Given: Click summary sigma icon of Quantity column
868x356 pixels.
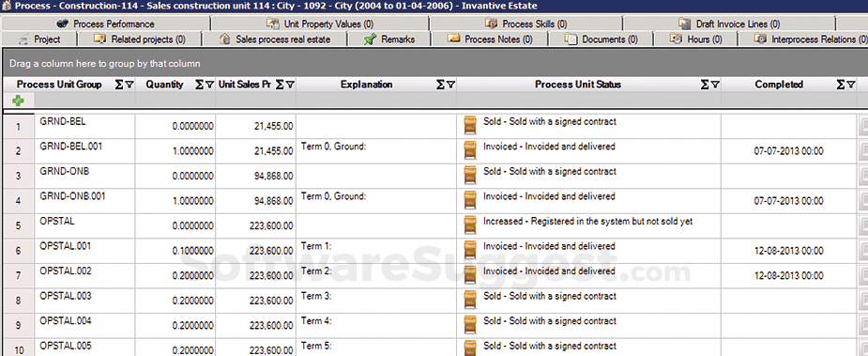Looking at the screenshot, I should click(199, 85).
